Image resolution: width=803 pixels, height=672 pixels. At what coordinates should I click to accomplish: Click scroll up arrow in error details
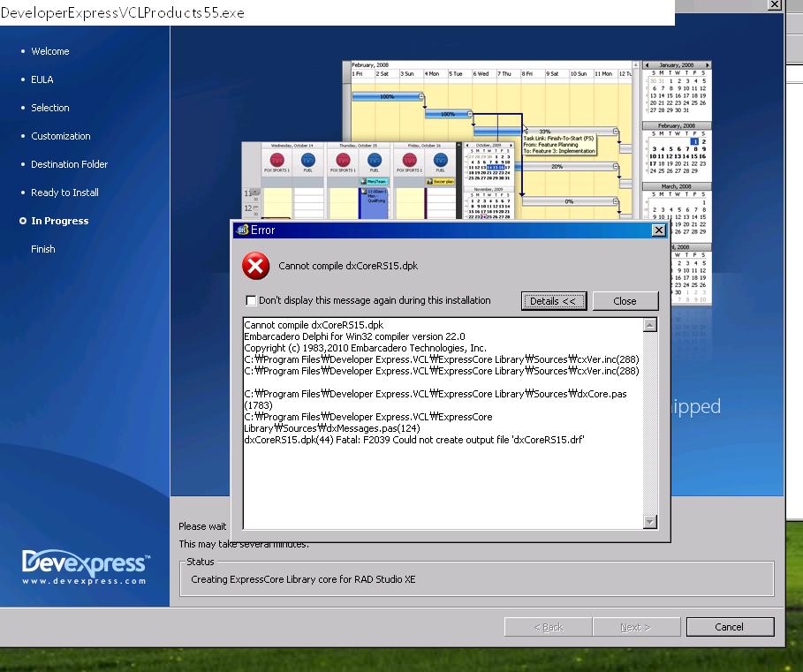[650, 325]
